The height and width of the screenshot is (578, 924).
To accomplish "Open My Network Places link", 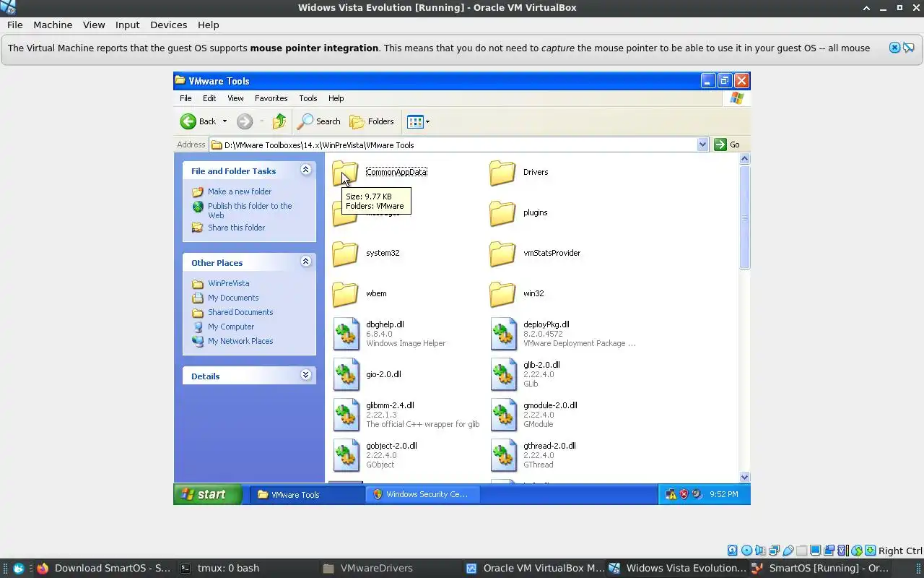I will (x=240, y=341).
